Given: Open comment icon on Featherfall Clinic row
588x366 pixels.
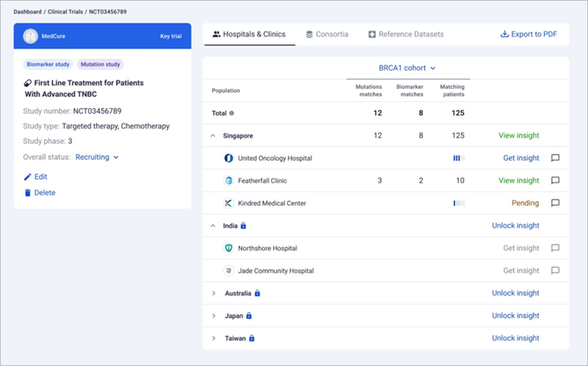Looking at the screenshot, I should coord(555,181).
